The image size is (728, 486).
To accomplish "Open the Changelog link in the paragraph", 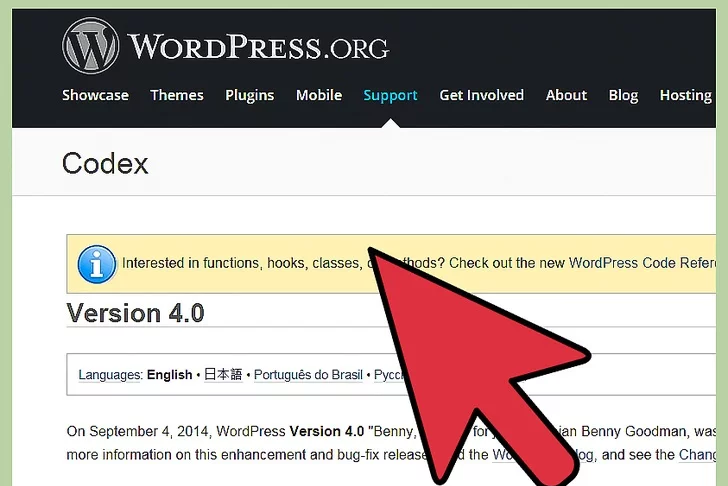I will 702,455.
